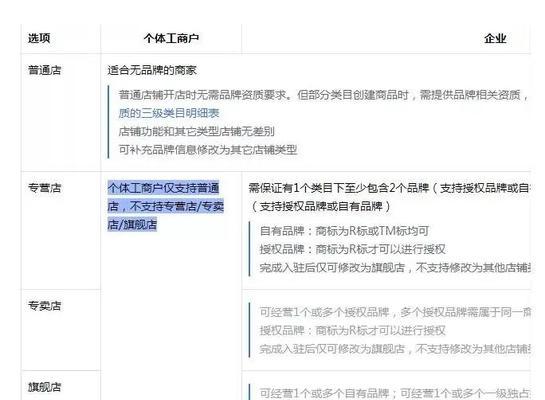Screen dimensions: 545x400
Task: Click '完成入驻后仅可修改为旗舰店' in 专卖店 row
Action: coord(332,349)
